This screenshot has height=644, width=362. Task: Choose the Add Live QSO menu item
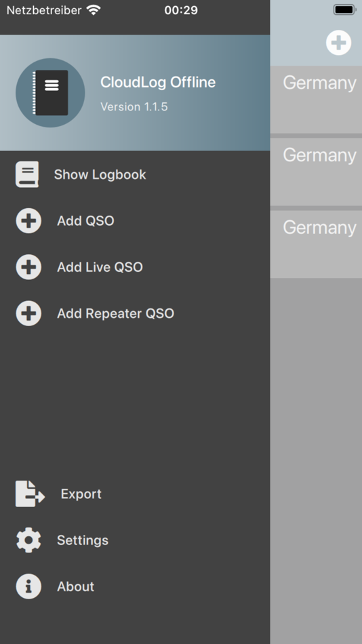point(135,267)
